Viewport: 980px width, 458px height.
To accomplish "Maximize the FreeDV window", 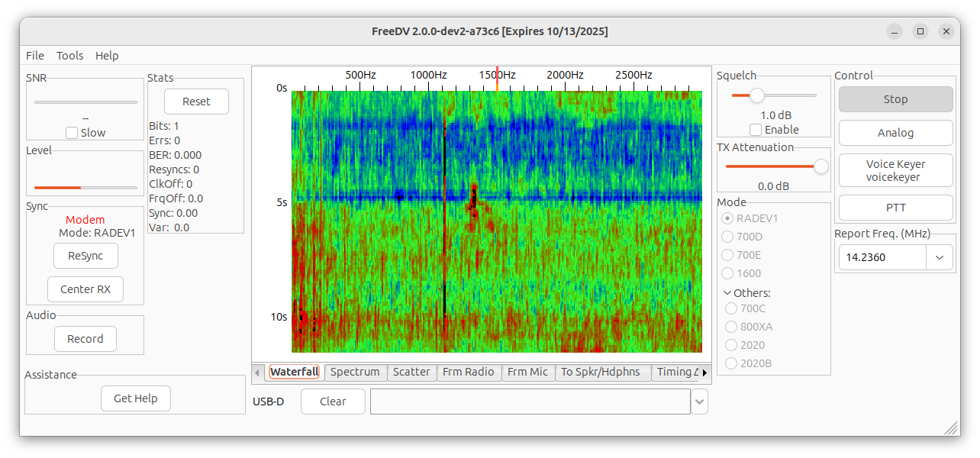I will [x=920, y=31].
